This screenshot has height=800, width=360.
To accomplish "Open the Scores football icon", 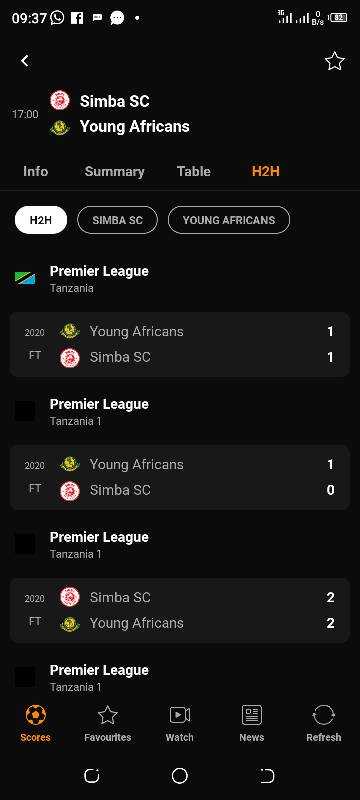I will pyautogui.click(x=36, y=715).
